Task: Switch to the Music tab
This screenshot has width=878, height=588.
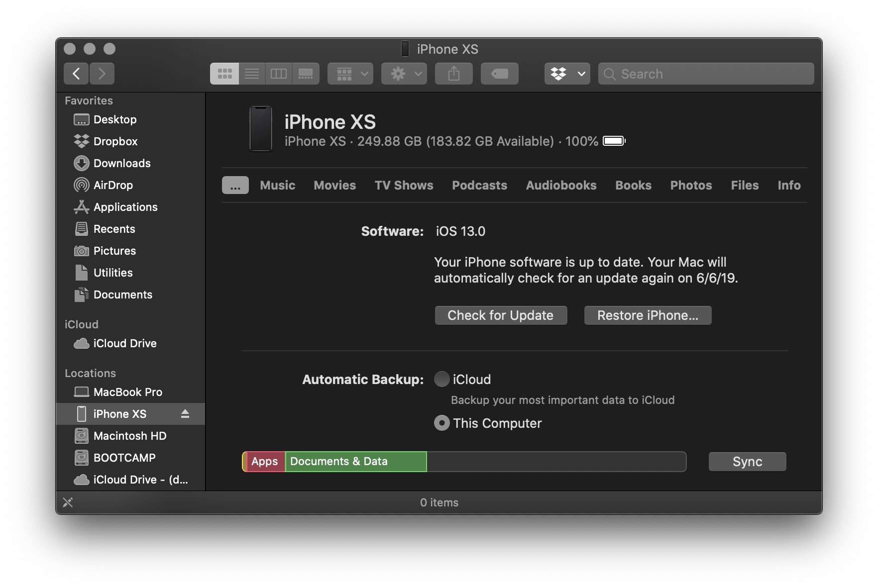Action: [278, 185]
